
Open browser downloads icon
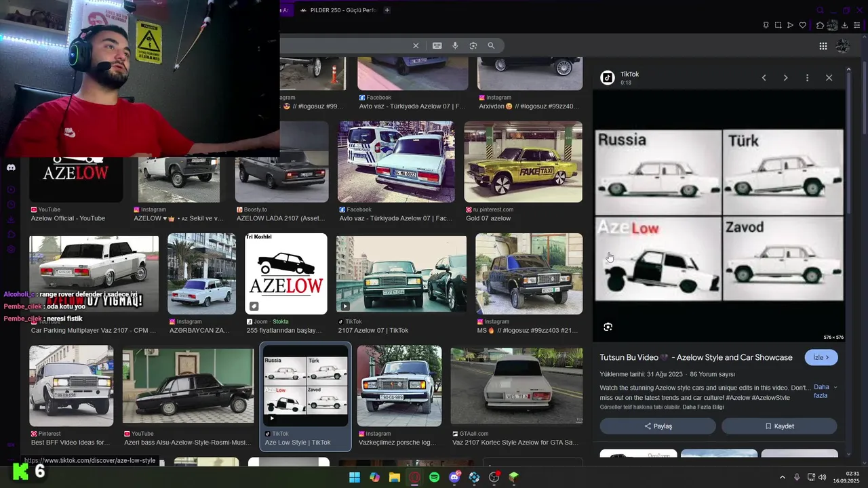click(845, 25)
